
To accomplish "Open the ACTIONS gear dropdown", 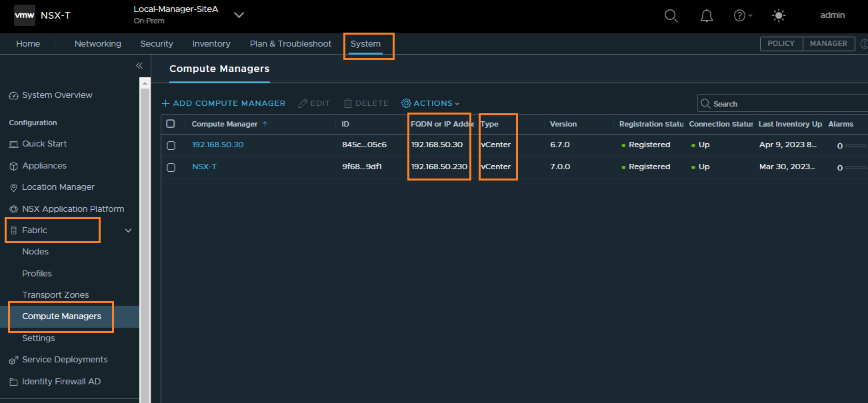I will point(431,103).
